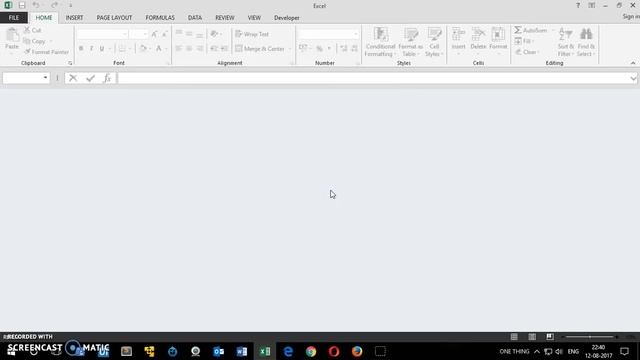Open the Font name combo box

coord(102,34)
